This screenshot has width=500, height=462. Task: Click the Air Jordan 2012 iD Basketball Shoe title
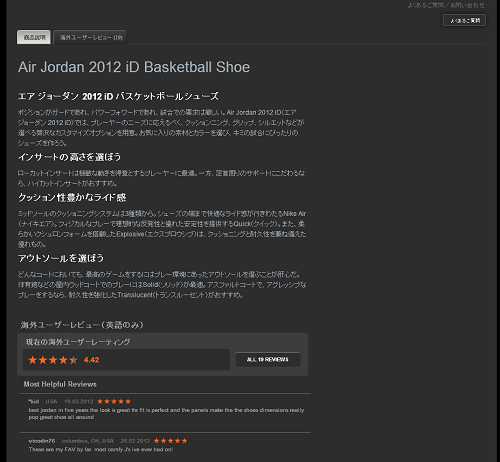134,67
